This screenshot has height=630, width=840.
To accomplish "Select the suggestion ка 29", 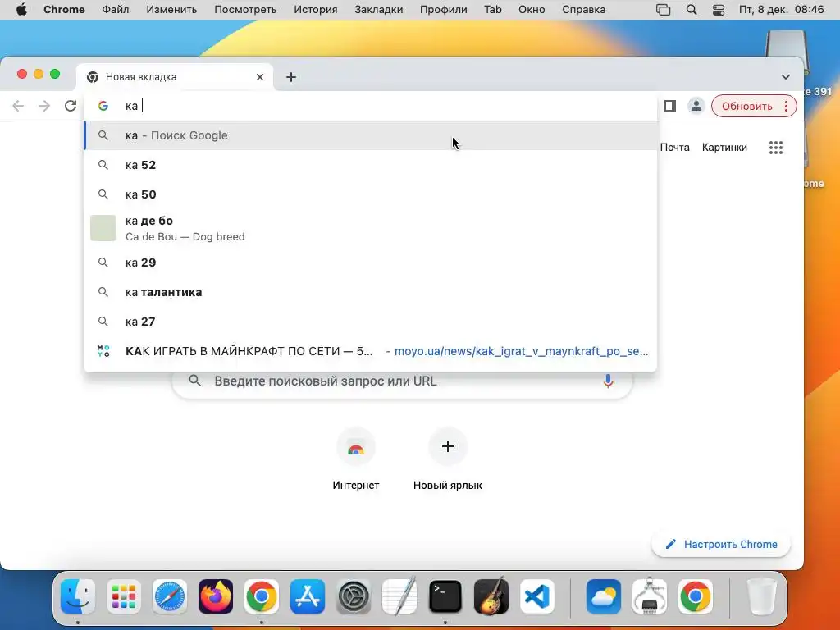I will click(370, 262).
